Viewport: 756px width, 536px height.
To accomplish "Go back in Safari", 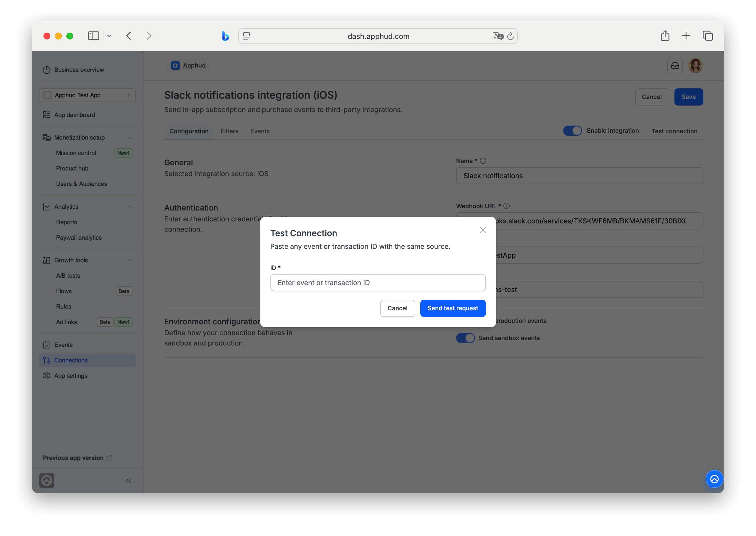I will coord(129,36).
